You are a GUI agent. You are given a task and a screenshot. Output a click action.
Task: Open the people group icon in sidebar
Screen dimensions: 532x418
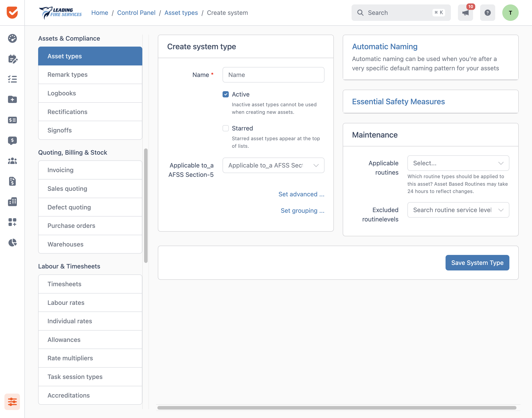(12, 161)
